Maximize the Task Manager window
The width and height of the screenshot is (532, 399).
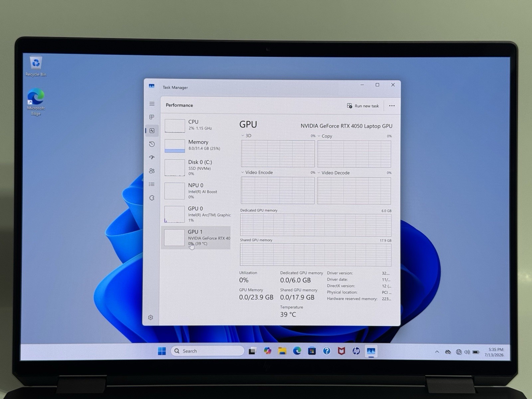(x=377, y=85)
